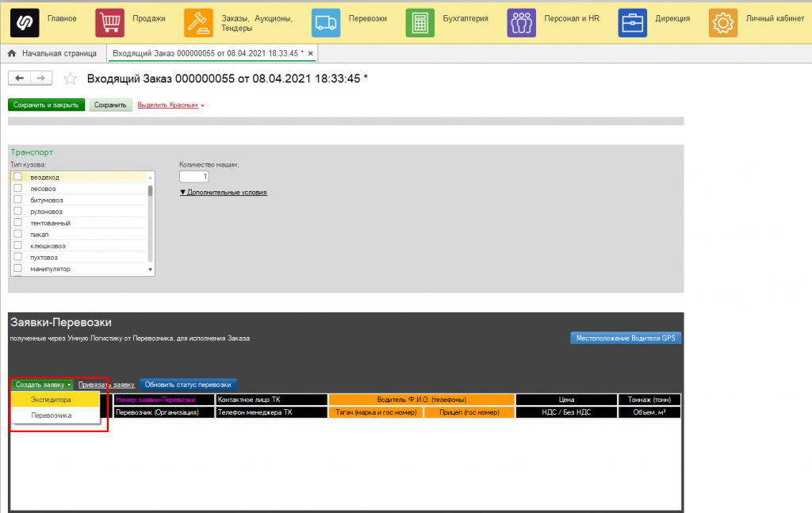Open the auction gavel icon for Заказы
This screenshot has height=513, width=812.
(x=198, y=23)
